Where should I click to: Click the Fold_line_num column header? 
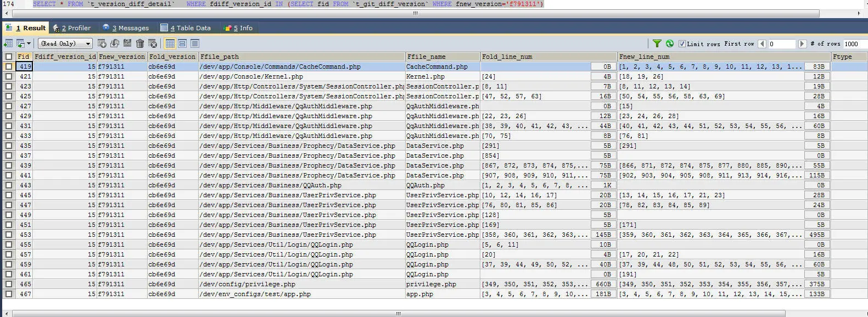548,57
